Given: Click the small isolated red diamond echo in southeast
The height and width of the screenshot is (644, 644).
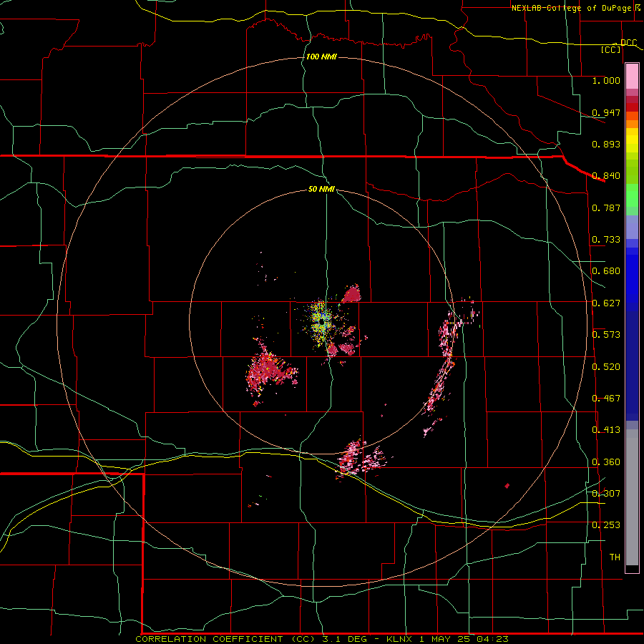Looking at the screenshot, I should pos(507,486).
